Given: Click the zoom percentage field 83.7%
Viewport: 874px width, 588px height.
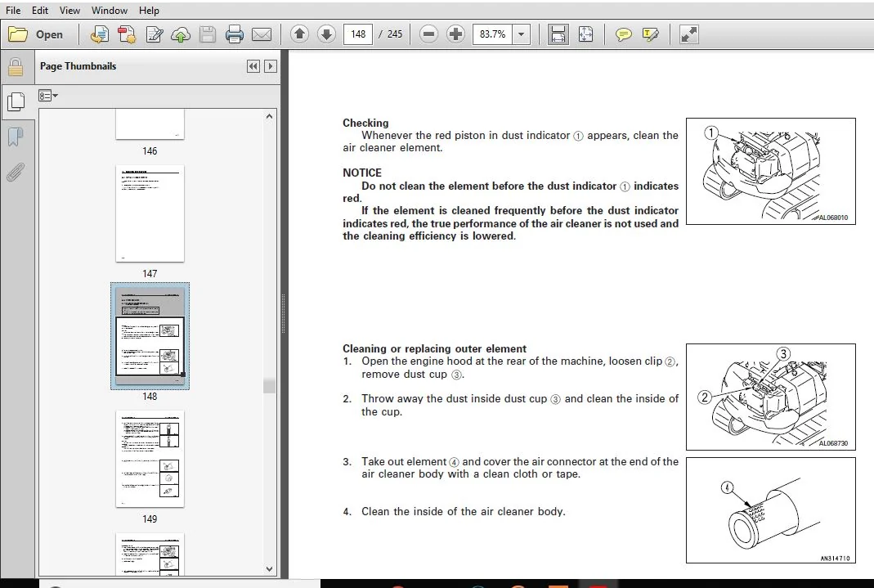Looking at the screenshot, I should [x=493, y=34].
